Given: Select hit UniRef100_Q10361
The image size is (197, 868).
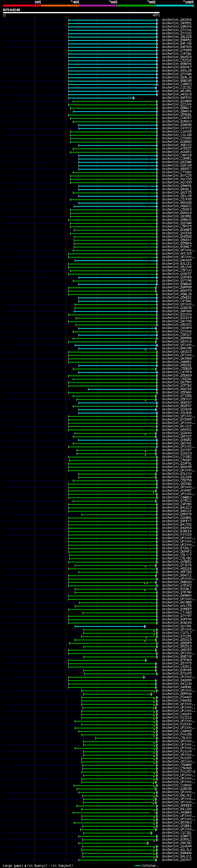Looking at the screenshot, I should pos(177,626).
